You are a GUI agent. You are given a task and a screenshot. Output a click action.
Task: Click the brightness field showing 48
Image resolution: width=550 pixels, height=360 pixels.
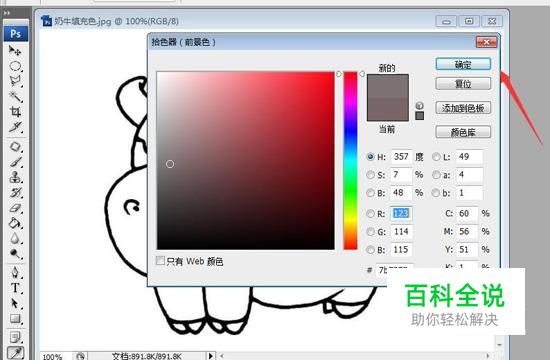coord(401,193)
